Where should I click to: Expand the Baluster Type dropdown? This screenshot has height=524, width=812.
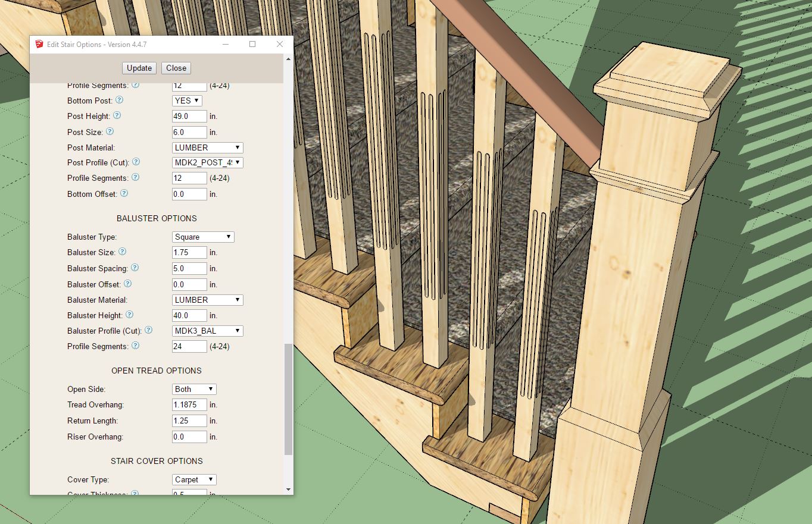[x=203, y=237]
